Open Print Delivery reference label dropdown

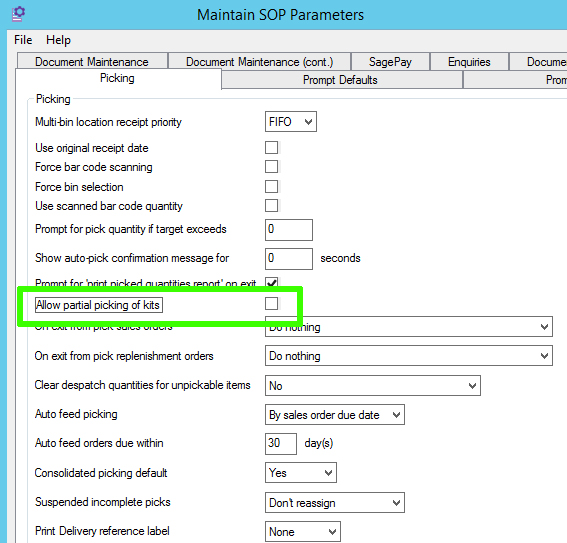[302, 531]
